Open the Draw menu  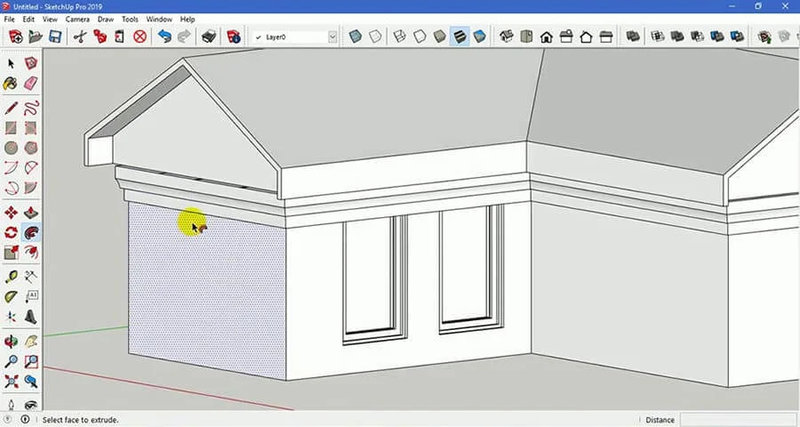click(105, 19)
